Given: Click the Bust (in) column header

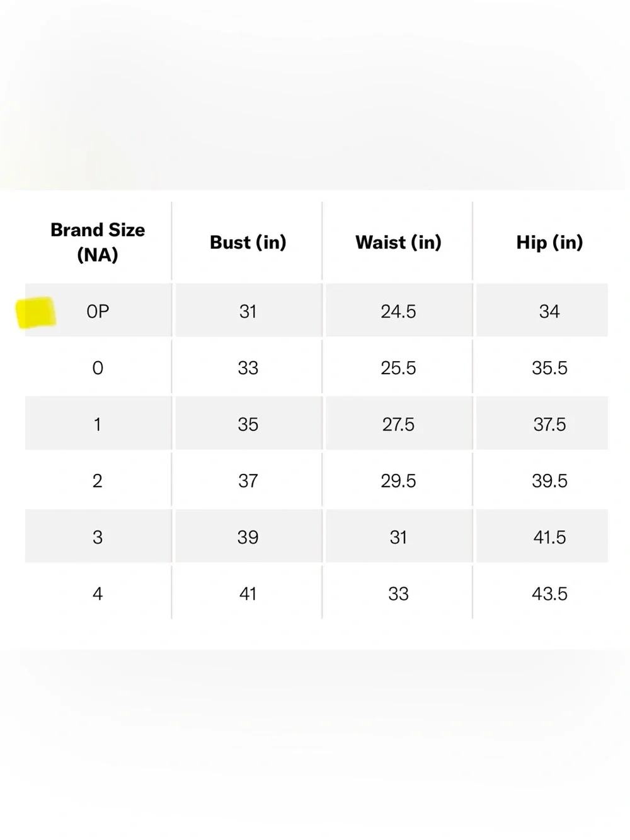Looking at the screenshot, I should coord(248,242).
